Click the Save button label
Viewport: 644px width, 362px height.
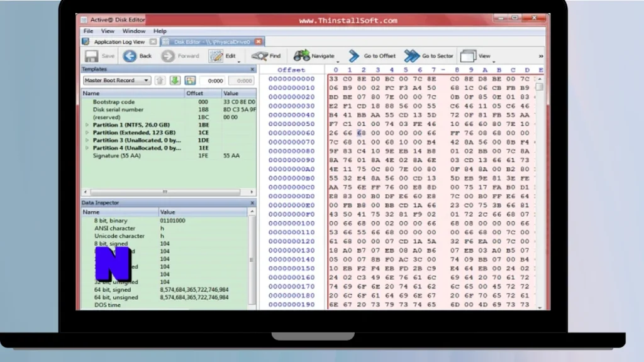(108, 56)
